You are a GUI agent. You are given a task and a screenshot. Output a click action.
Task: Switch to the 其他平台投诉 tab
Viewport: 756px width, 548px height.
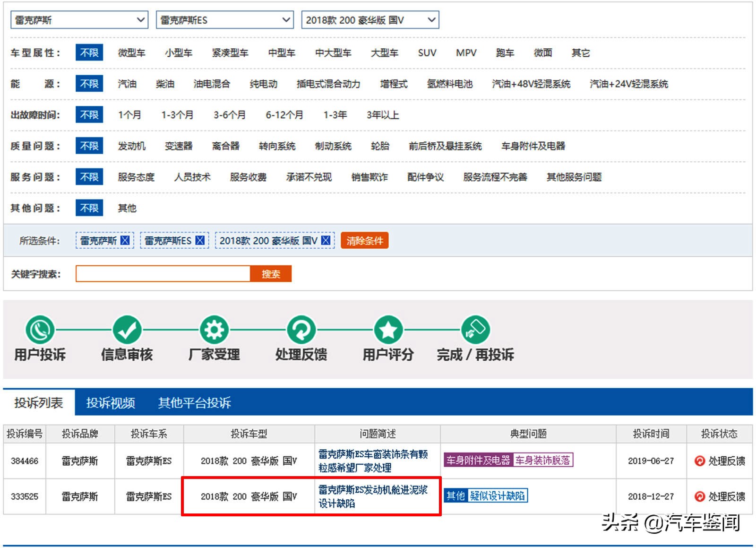[x=194, y=403]
